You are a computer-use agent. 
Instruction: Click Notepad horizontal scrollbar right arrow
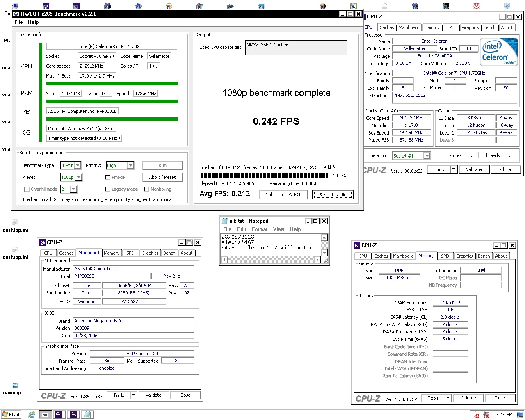[317, 260]
